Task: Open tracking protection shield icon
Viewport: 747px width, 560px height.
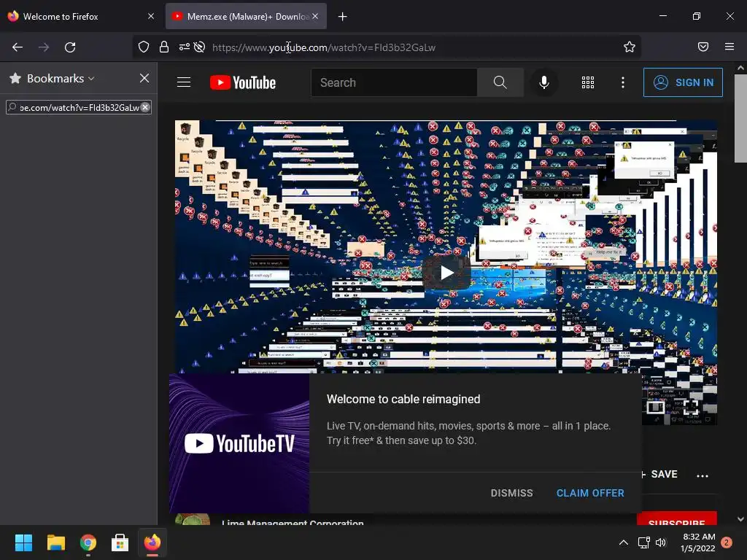Action: (x=144, y=47)
